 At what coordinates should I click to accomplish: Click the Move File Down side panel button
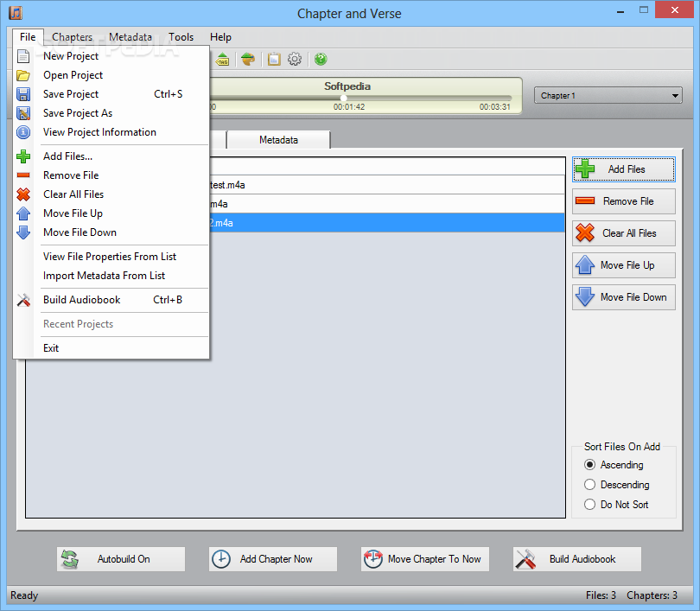pos(624,297)
